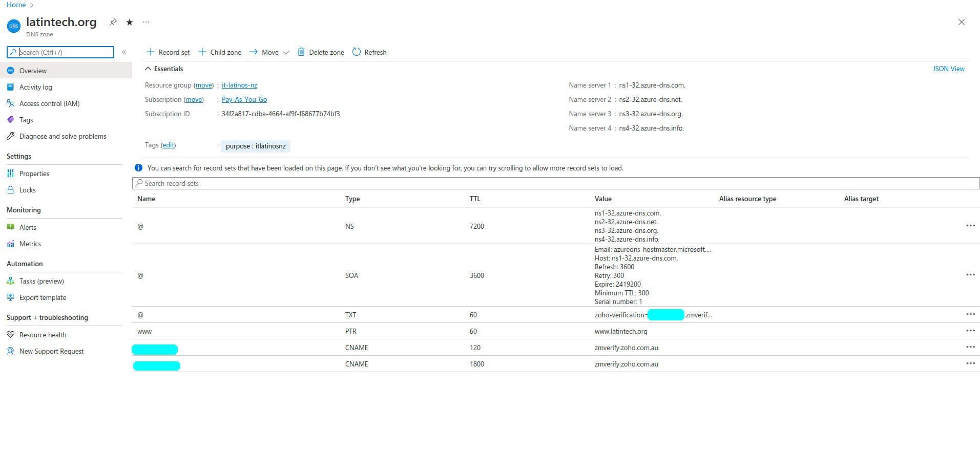
Task: Open the more options ellipsis beside title
Action: click(146, 22)
